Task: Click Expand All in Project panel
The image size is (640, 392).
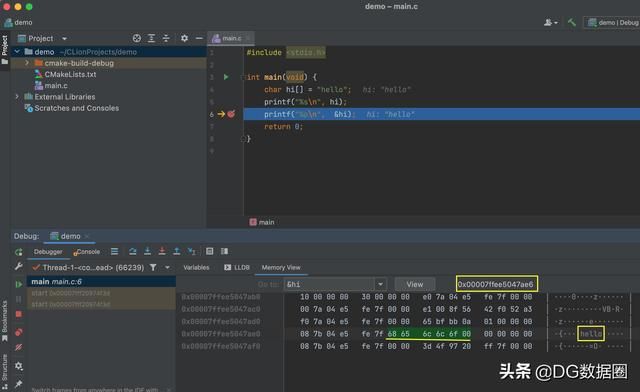Action: 151,38
